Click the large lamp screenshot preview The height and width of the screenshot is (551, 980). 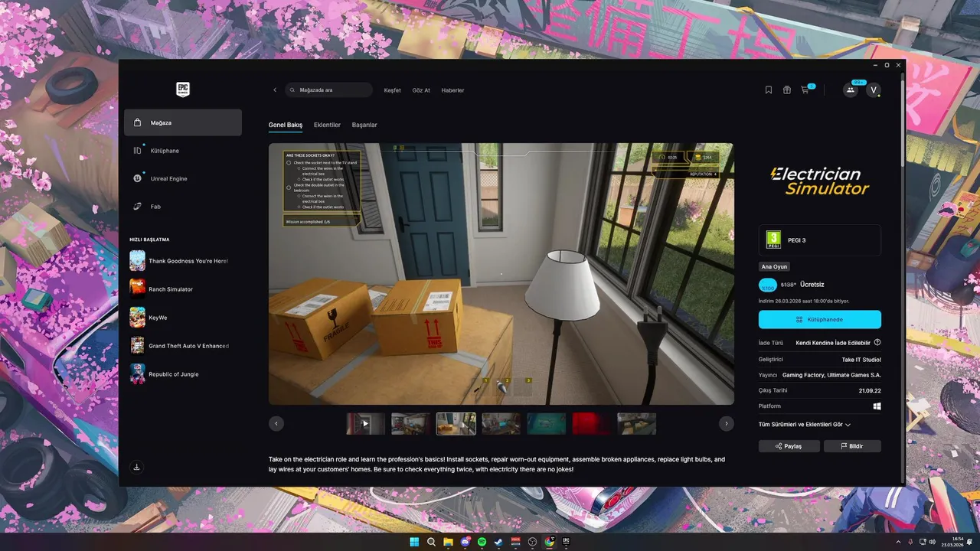(x=501, y=274)
